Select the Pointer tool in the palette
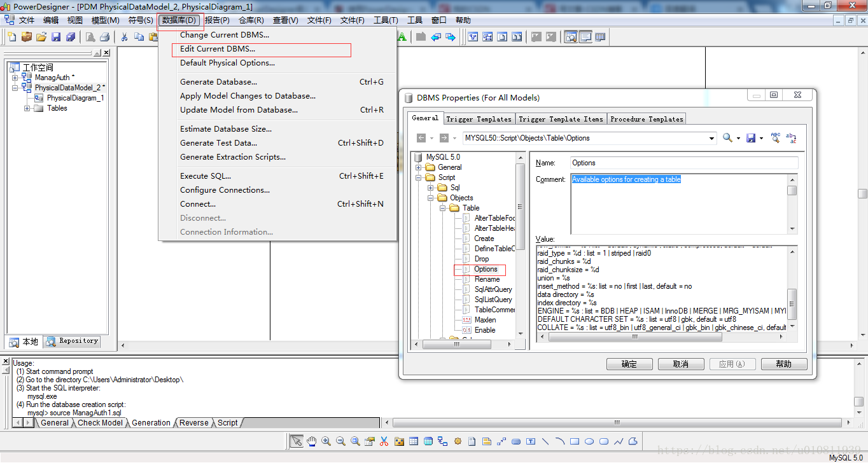This screenshot has width=868, height=463. pyautogui.click(x=297, y=441)
